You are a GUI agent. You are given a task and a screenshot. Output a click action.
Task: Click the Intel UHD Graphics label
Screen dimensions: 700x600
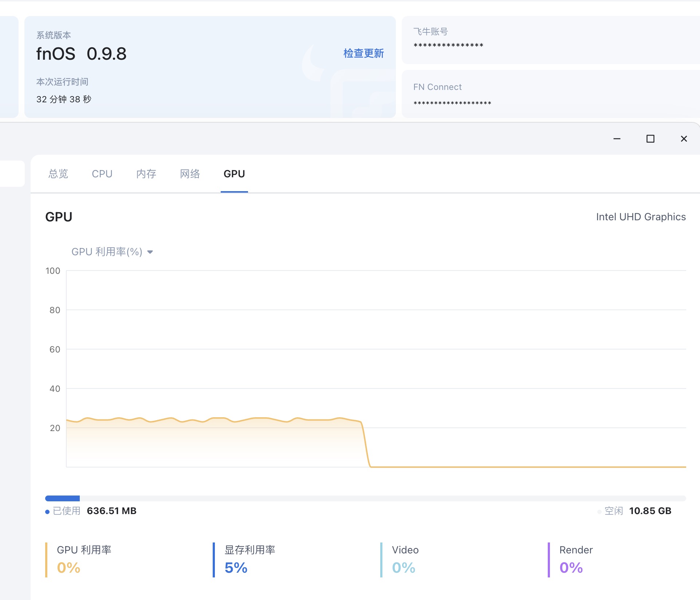coord(641,217)
